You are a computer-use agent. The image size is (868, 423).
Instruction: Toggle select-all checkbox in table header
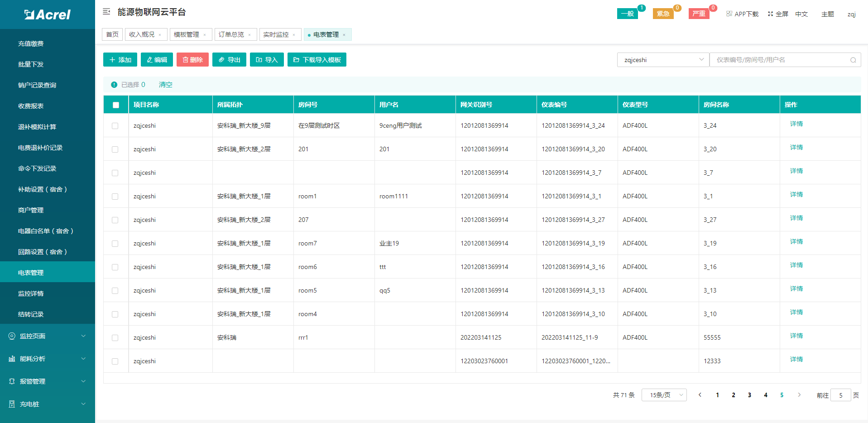(x=116, y=105)
